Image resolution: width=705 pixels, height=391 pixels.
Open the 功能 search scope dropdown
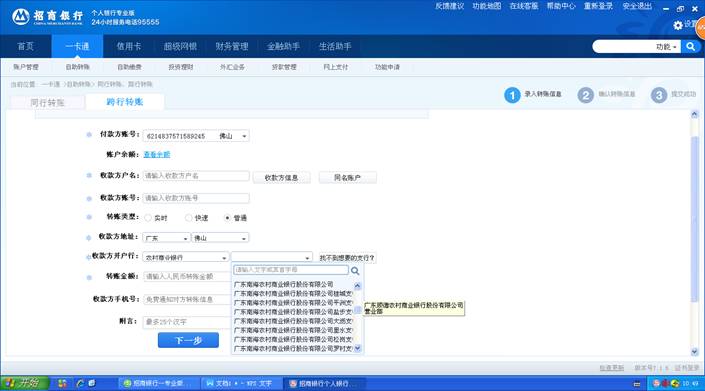666,47
